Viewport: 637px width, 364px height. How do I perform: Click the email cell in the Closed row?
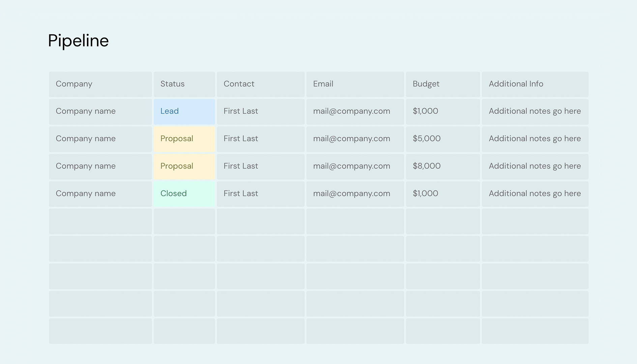coord(352,193)
